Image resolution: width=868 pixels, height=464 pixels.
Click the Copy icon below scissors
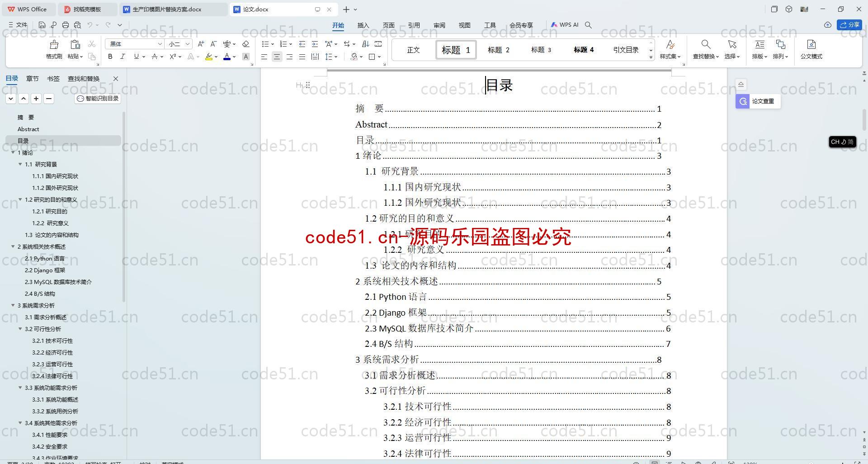point(92,57)
